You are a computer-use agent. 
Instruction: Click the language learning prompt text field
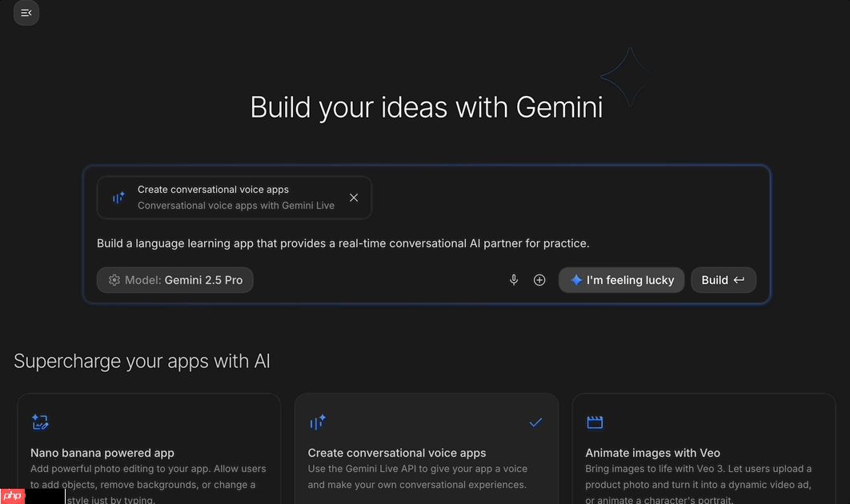(343, 243)
